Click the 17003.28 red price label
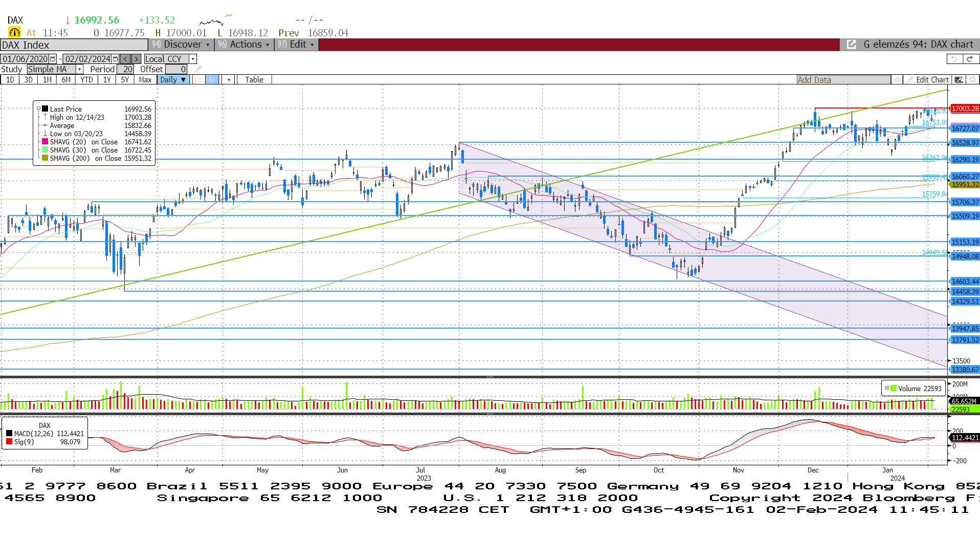The width and height of the screenshot is (980, 538). [x=965, y=109]
